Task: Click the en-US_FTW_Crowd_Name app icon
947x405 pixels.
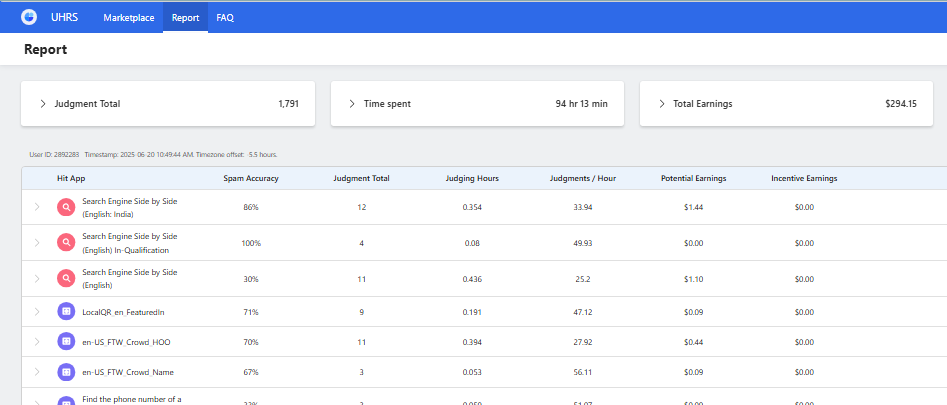Action: click(x=66, y=372)
